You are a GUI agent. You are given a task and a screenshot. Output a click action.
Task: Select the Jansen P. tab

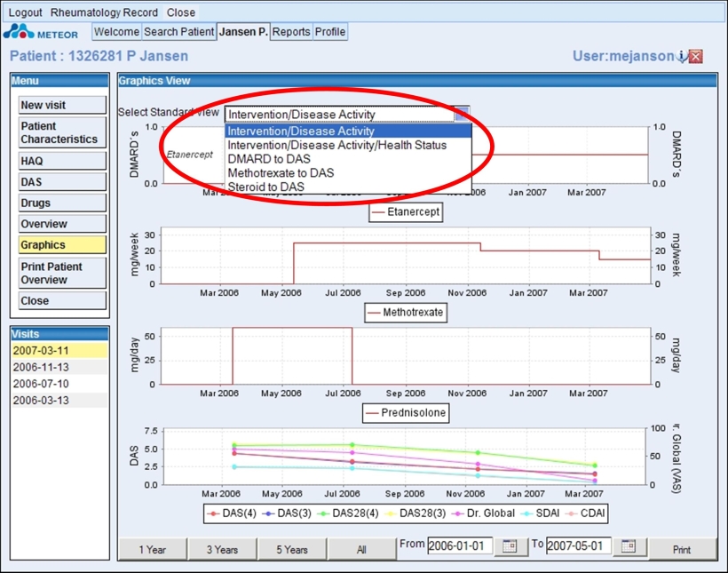pyautogui.click(x=243, y=32)
